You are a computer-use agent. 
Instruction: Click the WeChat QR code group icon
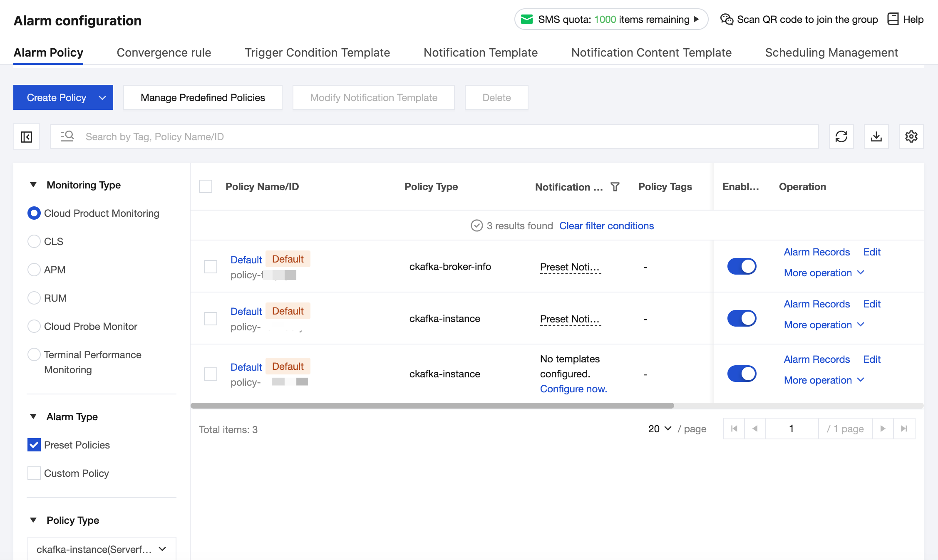727,19
